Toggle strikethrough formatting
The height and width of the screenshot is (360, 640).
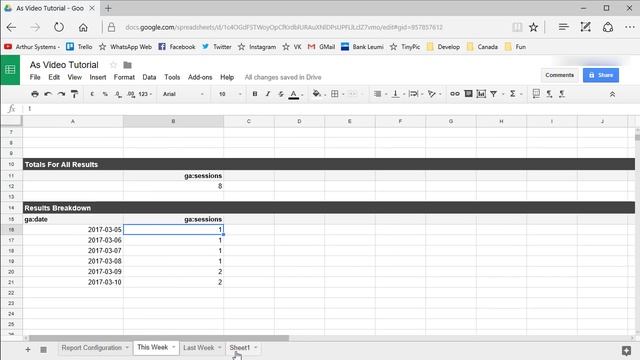[281, 94]
